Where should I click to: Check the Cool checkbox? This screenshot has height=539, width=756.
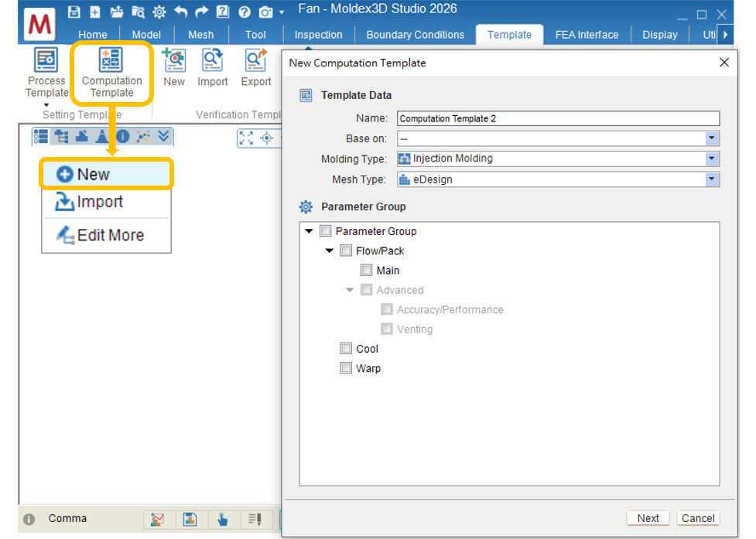click(346, 348)
